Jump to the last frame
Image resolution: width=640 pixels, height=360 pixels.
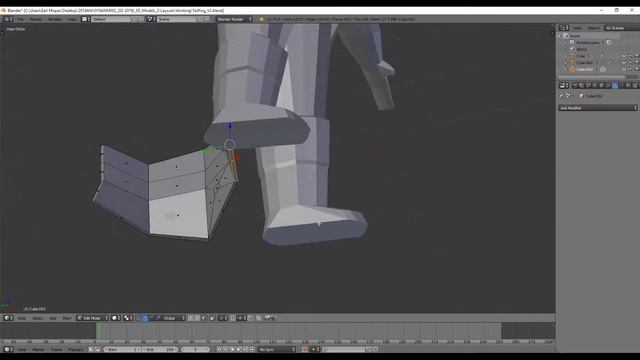(252, 349)
